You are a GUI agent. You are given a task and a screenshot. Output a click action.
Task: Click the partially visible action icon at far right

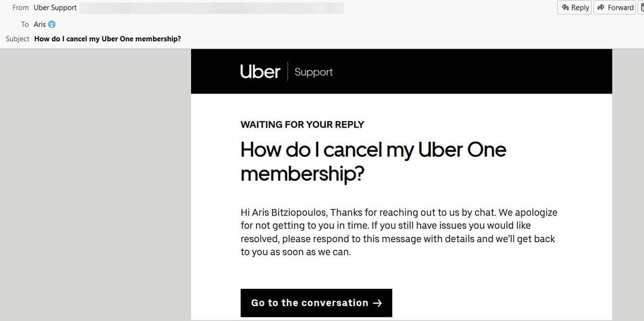click(642, 7)
